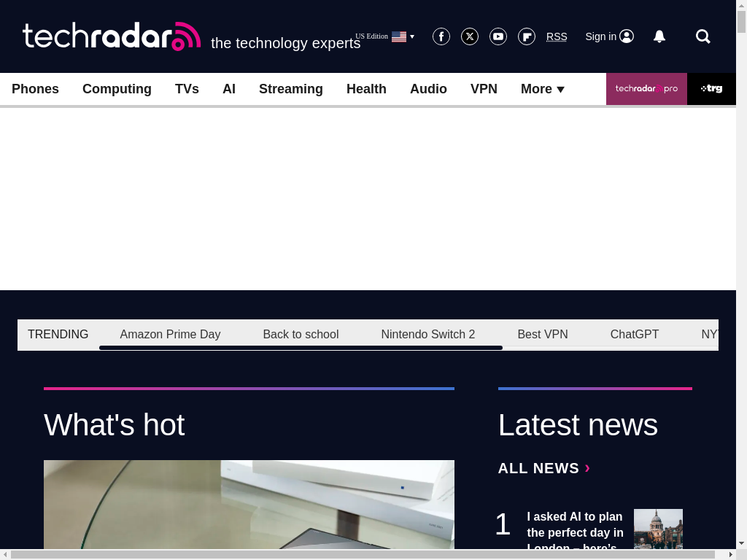Visit the TechRadar Pro button
Screen dimensions: 747x560
click(x=646, y=88)
